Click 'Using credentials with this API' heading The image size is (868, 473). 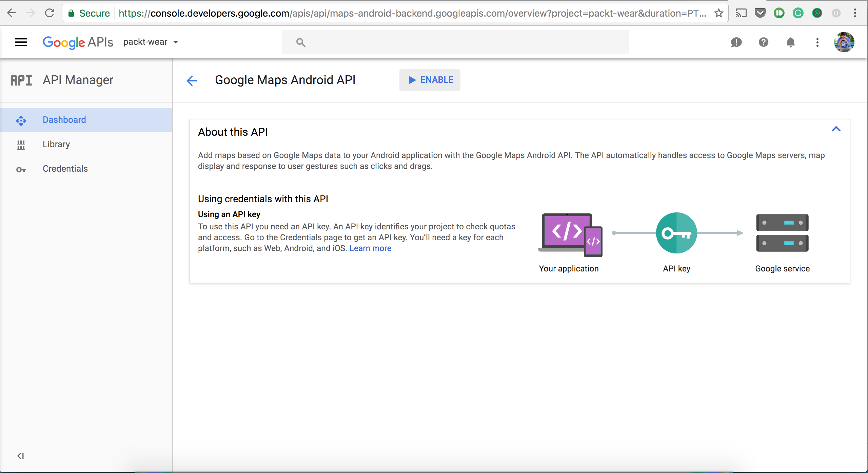[263, 199]
